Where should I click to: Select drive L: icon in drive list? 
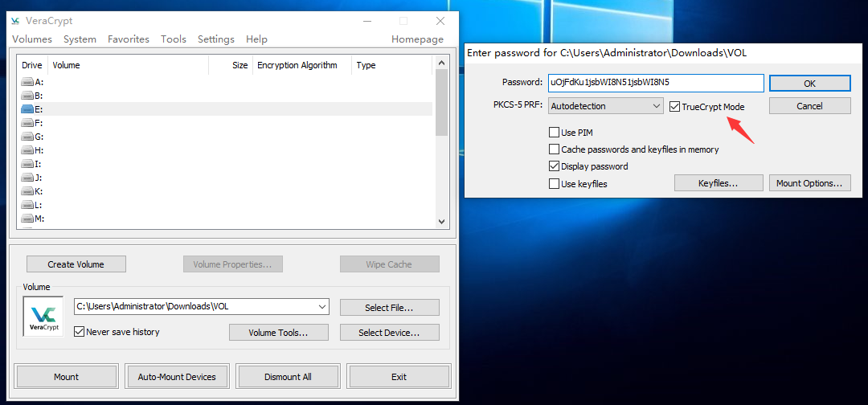click(x=27, y=205)
